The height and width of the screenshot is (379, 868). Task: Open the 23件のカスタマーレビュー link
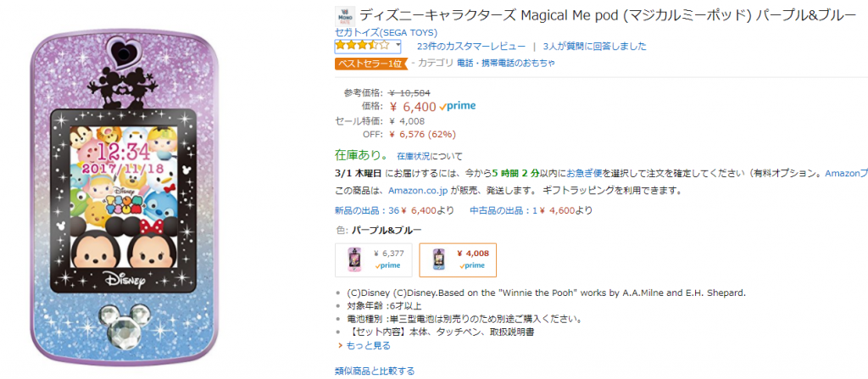point(470,46)
